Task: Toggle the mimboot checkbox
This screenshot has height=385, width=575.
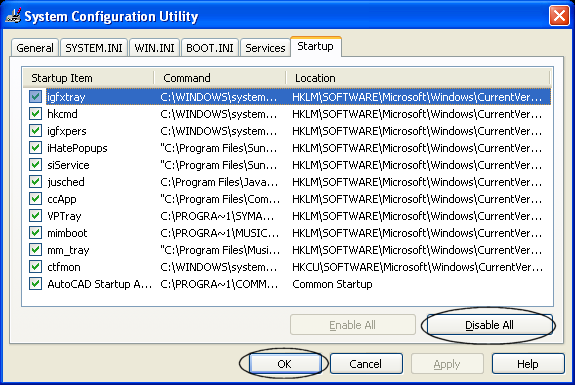Action: pyautogui.click(x=36, y=232)
